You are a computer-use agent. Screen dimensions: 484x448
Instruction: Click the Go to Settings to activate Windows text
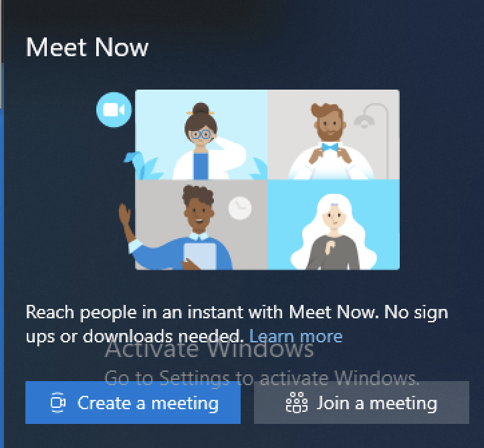262,378
